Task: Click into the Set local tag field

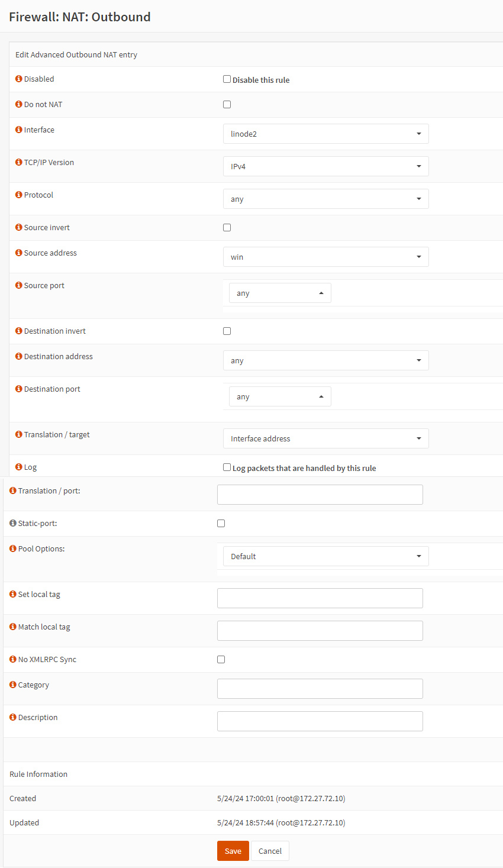Action: tap(320, 598)
